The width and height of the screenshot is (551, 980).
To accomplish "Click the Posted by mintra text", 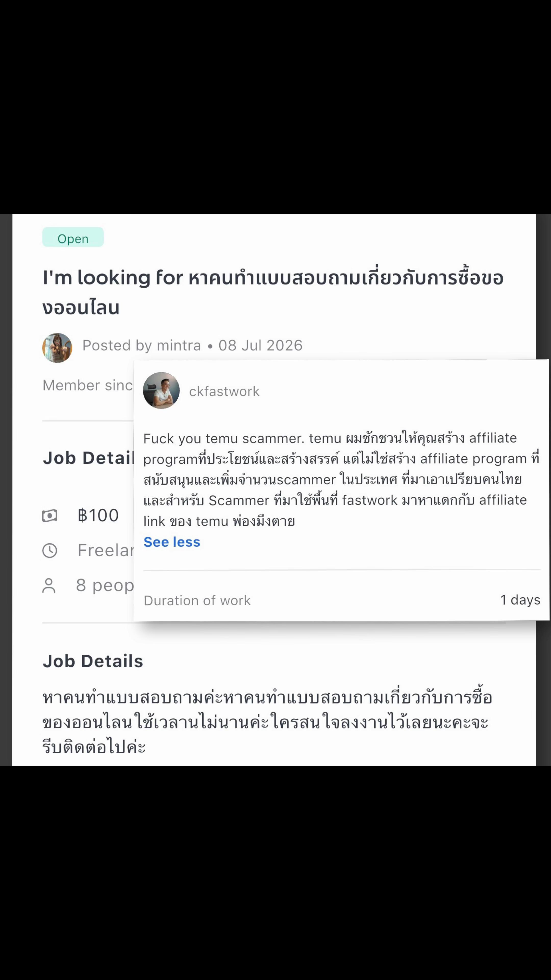I will coord(142,346).
